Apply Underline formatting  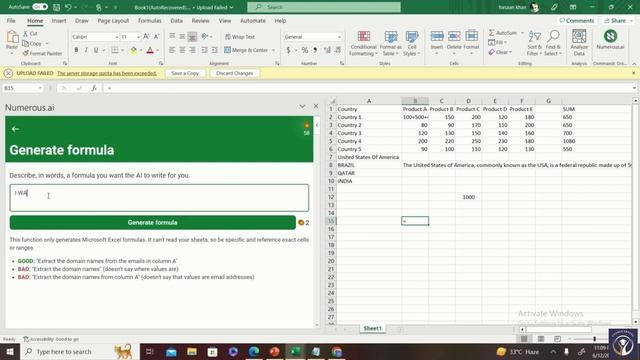coord(96,50)
